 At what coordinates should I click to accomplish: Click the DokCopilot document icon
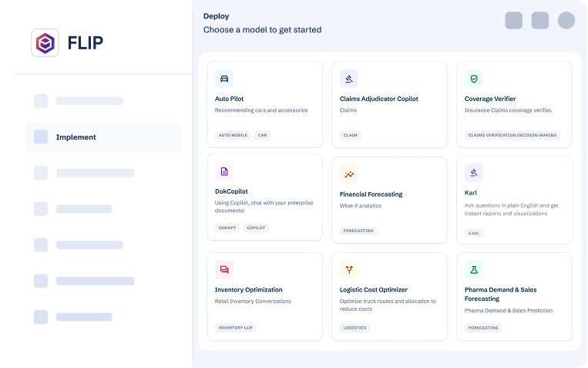pos(224,171)
